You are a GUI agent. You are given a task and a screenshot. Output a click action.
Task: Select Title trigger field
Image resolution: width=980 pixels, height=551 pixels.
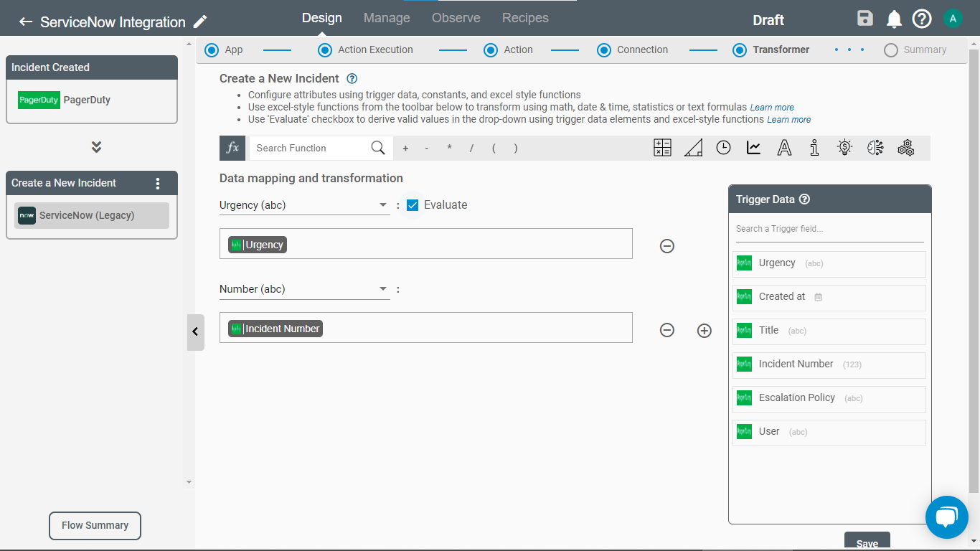(x=829, y=331)
